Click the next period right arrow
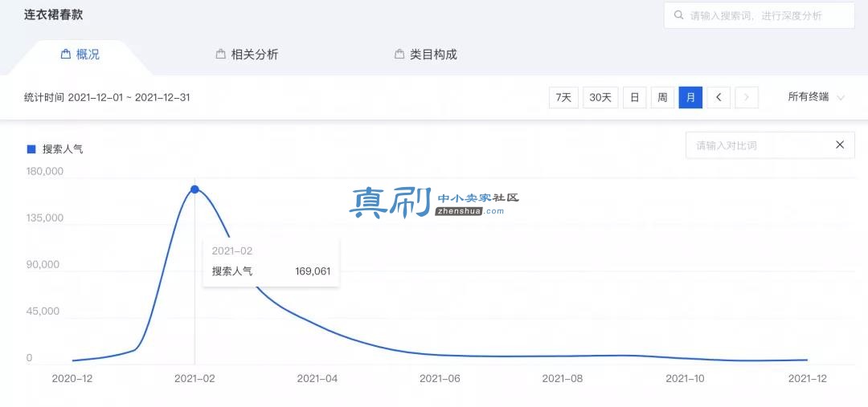This screenshot has width=868, height=407. (746, 97)
